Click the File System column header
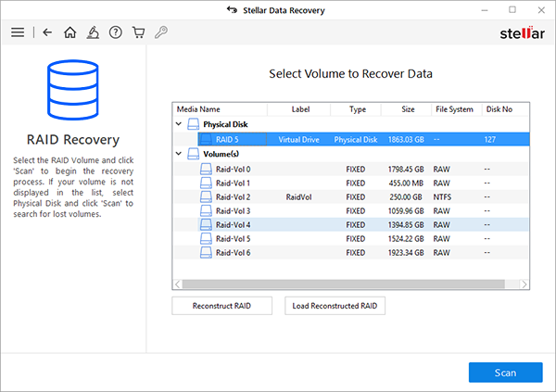This screenshot has width=556, height=392. (454, 109)
